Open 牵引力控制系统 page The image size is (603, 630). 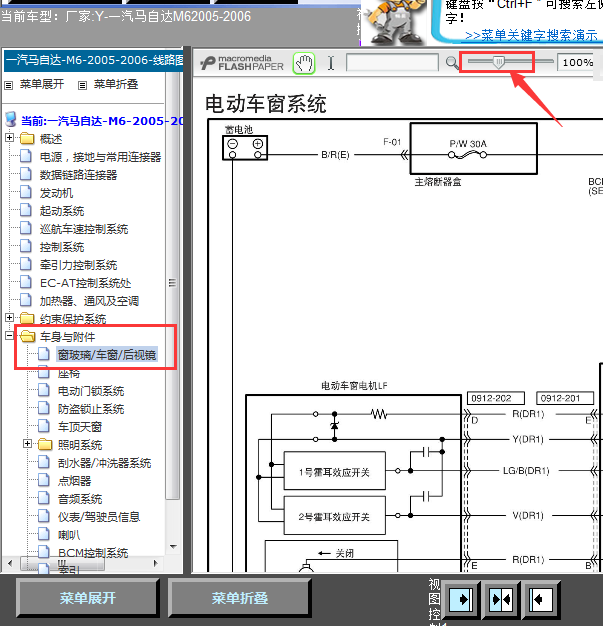(x=78, y=265)
